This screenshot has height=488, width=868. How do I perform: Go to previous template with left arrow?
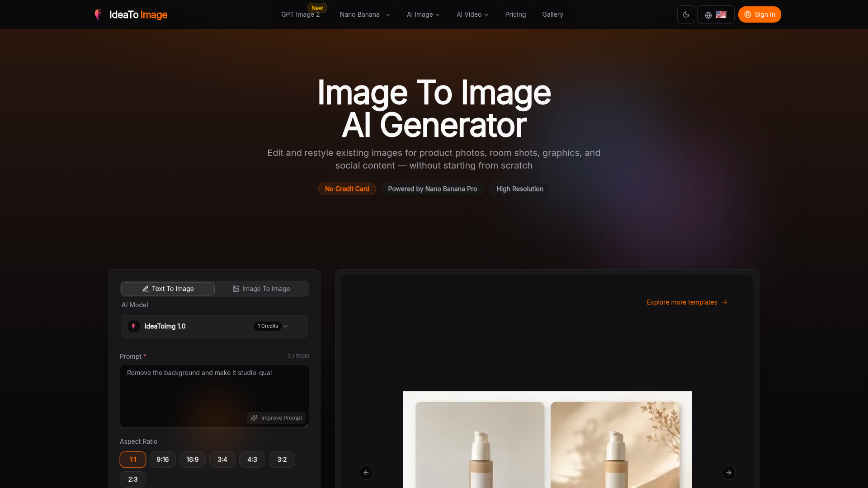pyautogui.click(x=366, y=473)
